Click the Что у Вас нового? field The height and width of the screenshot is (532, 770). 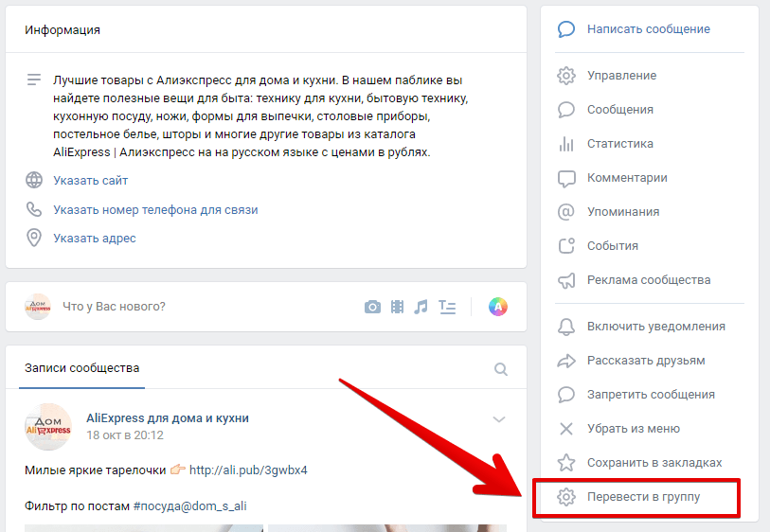[x=114, y=307]
